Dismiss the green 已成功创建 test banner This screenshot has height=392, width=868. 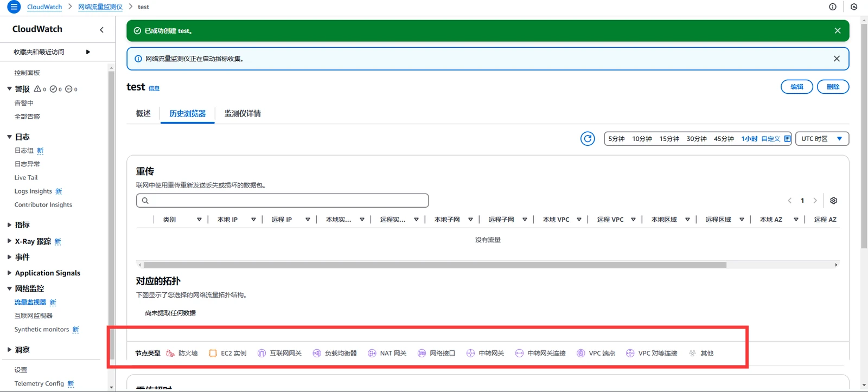point(838,31)
